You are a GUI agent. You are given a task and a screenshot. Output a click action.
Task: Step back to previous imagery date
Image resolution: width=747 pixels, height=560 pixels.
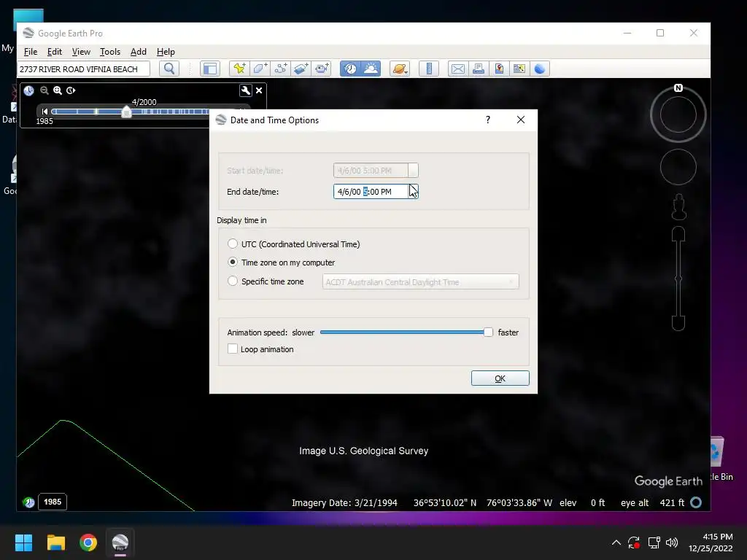[44, 112]
